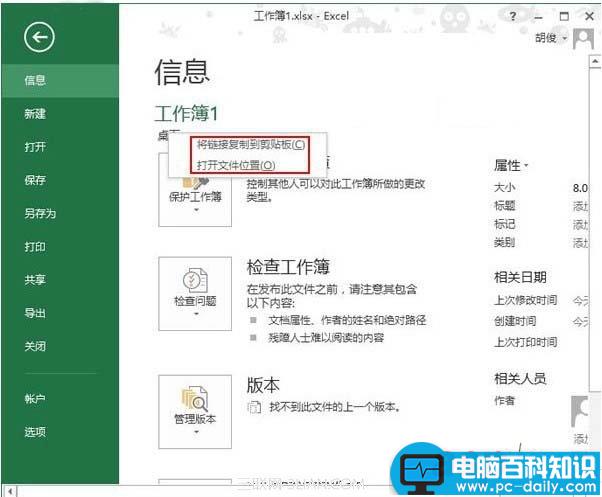Screen dimensions: 602x497
Task: Click the 版本 heading
Action: 263,385
